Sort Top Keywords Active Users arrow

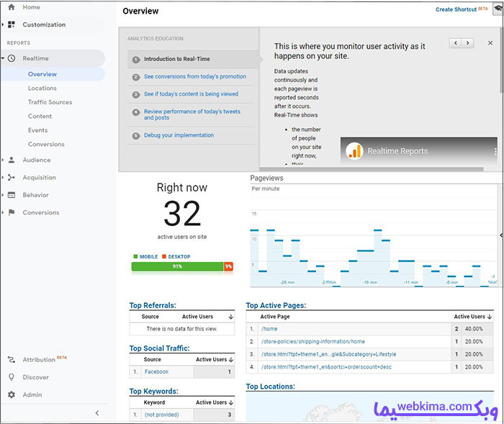tap(231, 402)
